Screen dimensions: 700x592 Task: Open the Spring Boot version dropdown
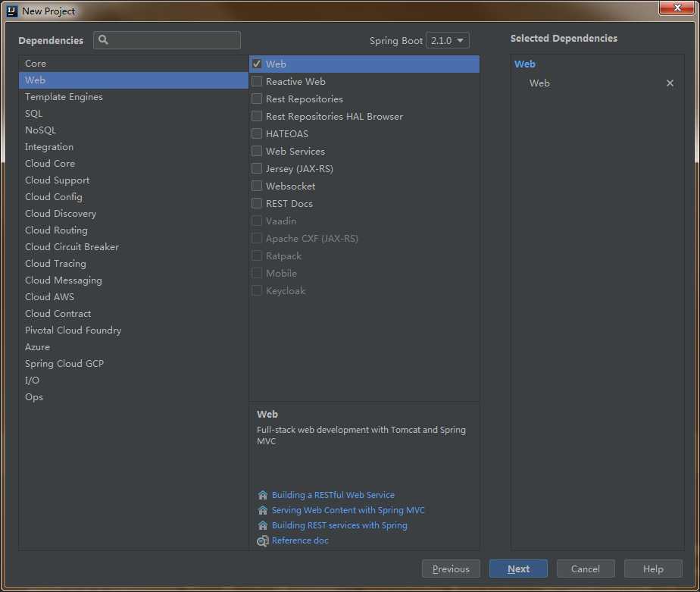click(447, 40)
